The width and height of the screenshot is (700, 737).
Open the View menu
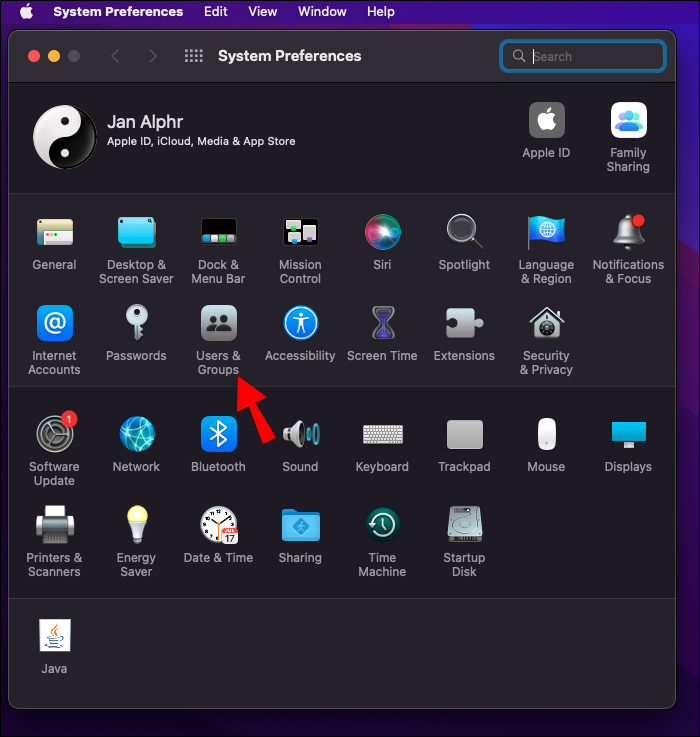[263, 11]
